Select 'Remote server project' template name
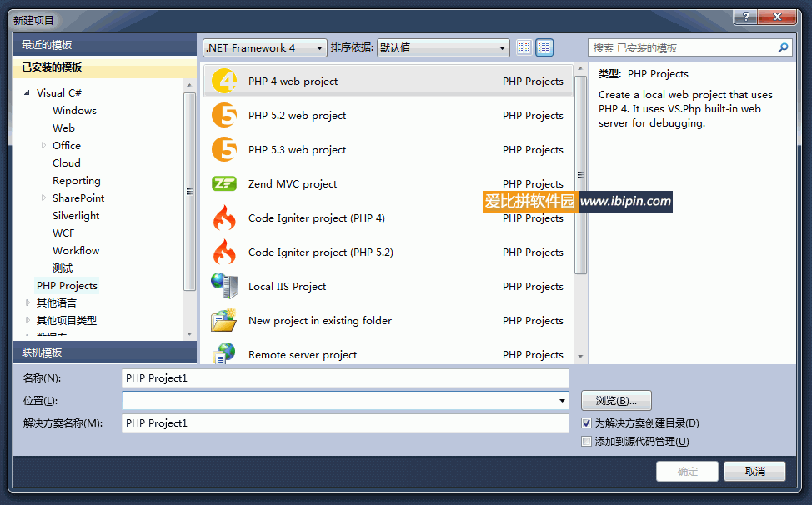Image resolution: width=812 pixels, height=505 pixels. tap(303, 354)
